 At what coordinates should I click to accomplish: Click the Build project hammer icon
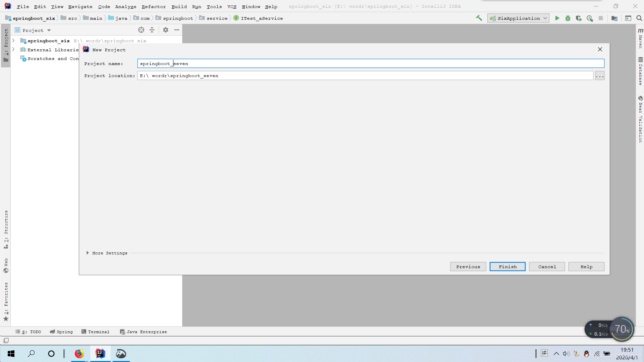(x=479, y=18)
